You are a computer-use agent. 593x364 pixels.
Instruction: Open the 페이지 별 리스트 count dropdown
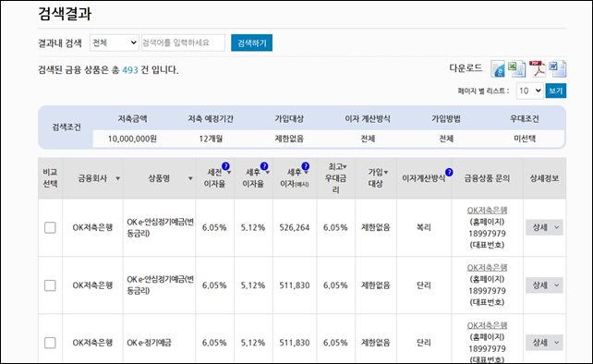(x=530, y=91)
